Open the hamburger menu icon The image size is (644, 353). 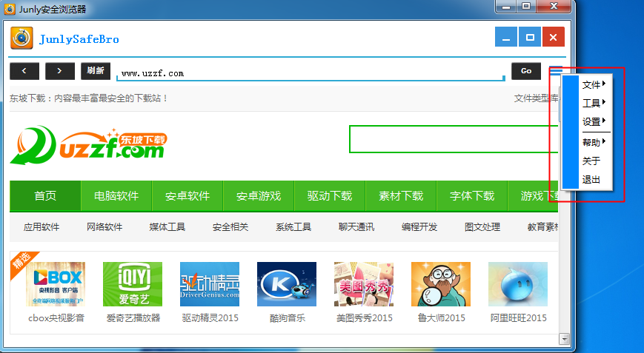coord(556,70)
